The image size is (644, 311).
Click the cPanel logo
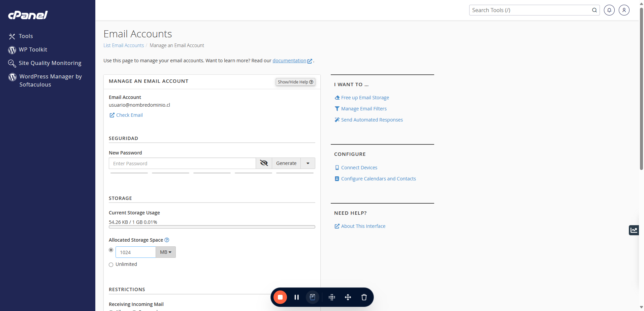point(28,15)
